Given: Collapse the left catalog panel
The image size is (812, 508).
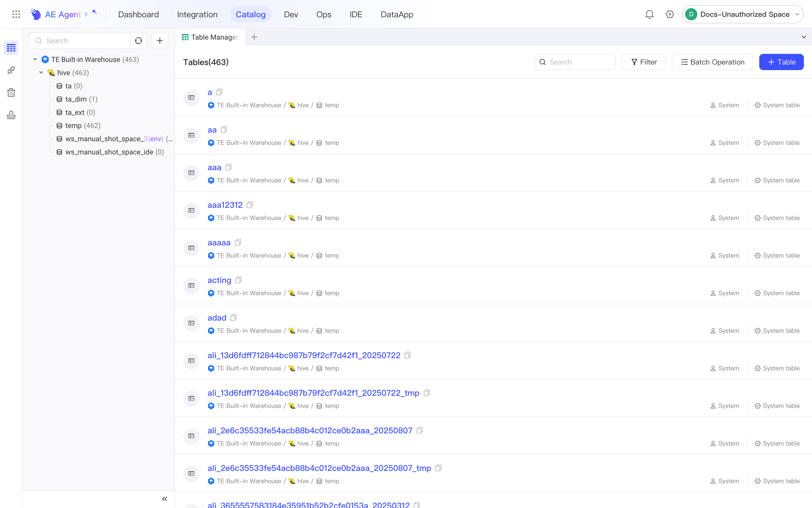Looking at the screenshot, I should [164, 499].
